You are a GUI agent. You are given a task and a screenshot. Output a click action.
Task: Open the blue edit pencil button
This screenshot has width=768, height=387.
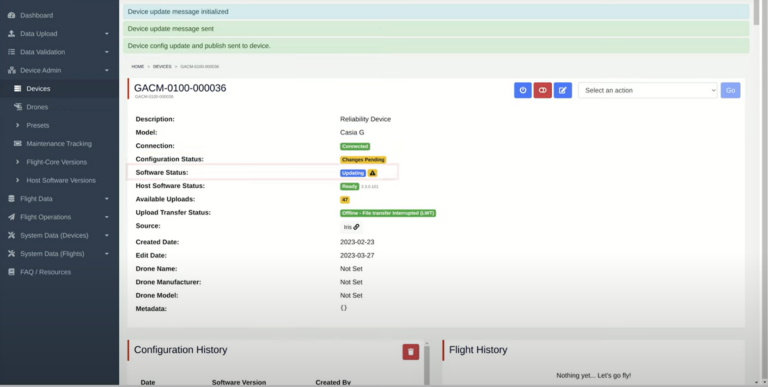[563, 90]
